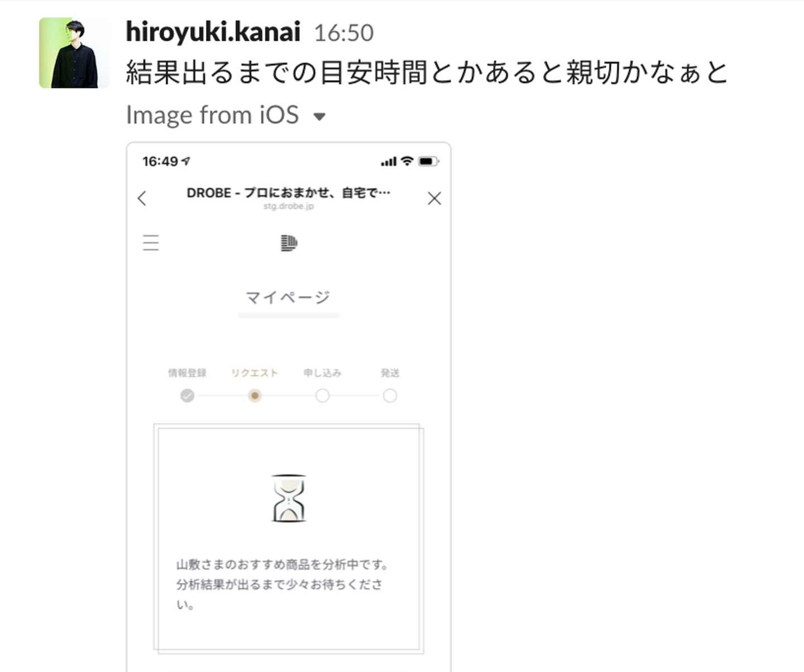Tap the back chevron in browser header
The height and width of the screenshot is (672, 804).
click(x=142, y=198)
